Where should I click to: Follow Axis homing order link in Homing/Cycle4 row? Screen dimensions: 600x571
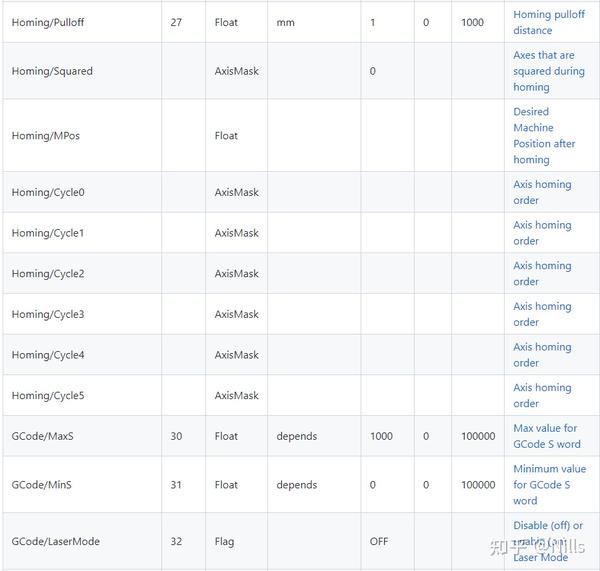[x=542, y=355]
